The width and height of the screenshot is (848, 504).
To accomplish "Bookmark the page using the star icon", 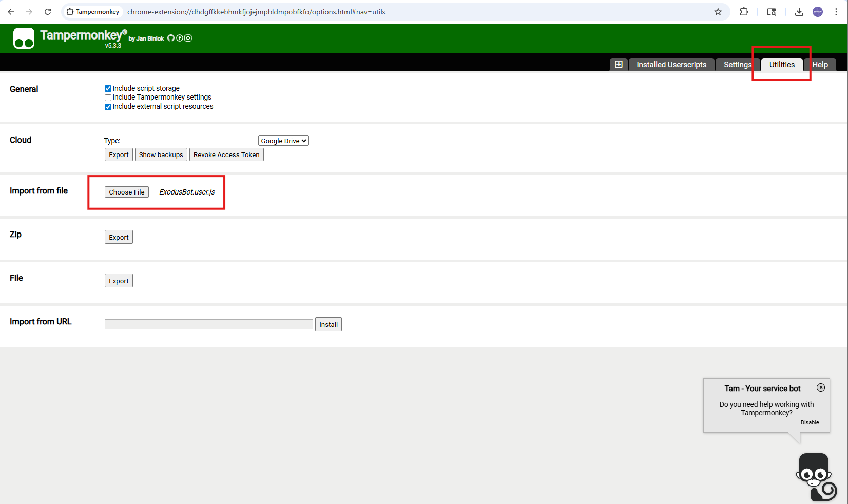I will point(718,11).
